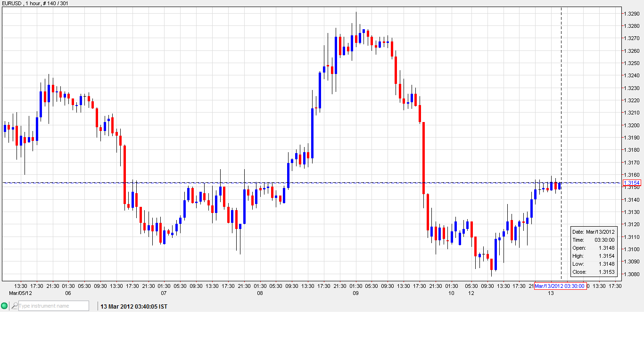The width and height of the screenshot is (644, 343).
Task: Click the 1.3230 price axis label
Action: tap(632, 88)
